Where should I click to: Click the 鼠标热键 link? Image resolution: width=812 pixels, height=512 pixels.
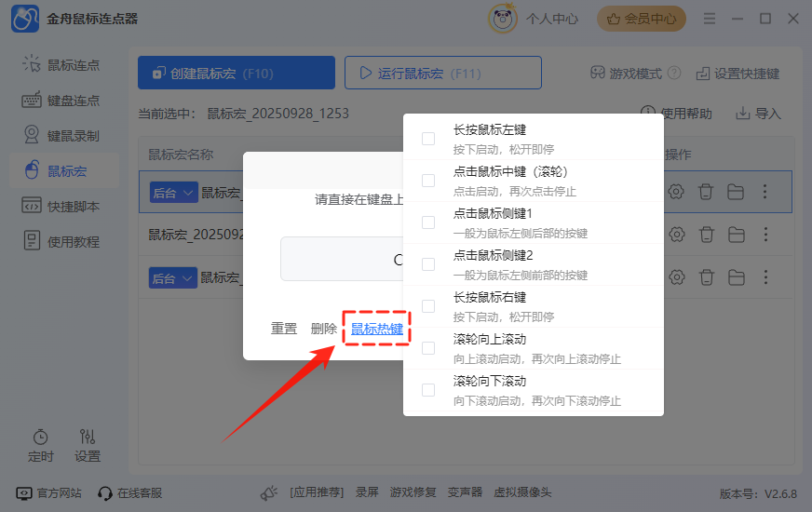coord(377,329)
